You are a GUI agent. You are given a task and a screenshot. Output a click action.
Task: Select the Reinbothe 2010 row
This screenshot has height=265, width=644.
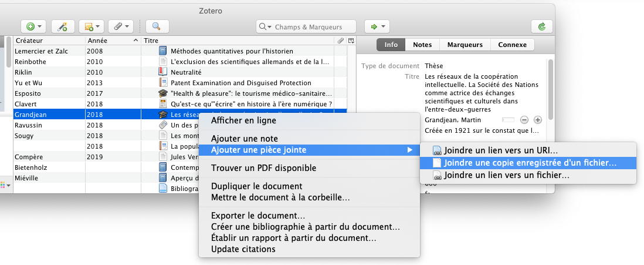(180, 62)
